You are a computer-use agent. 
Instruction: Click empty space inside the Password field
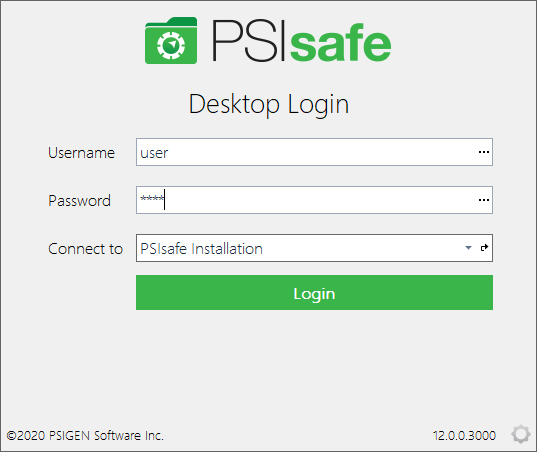tap(319, 200)
